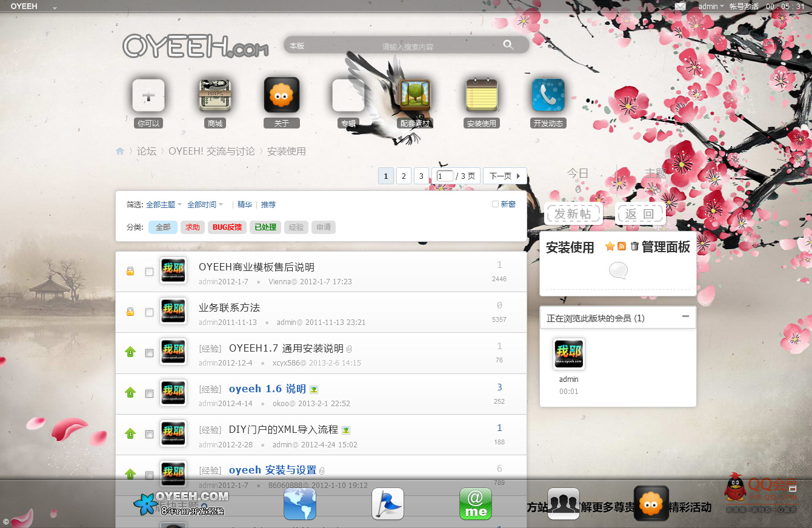The image size is (812, 528).
Task: Click the page number input field
Action: pyautogui.click(x=445, y=176)
